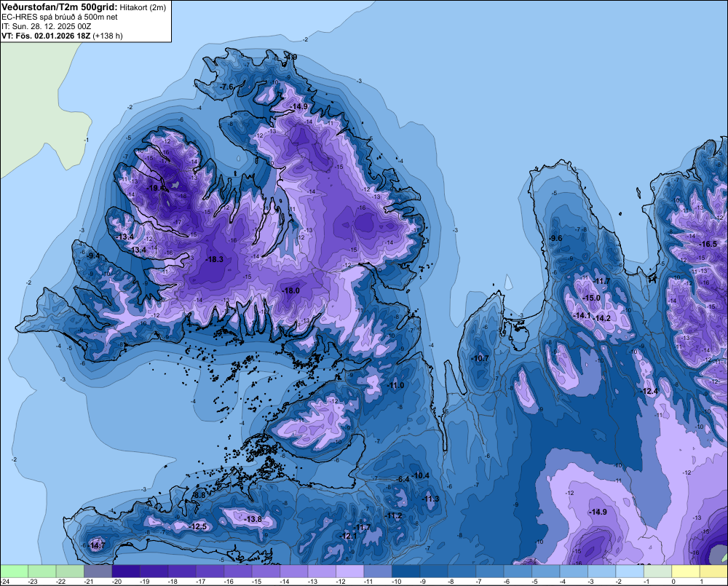Click the legend scale label '-13'
This screenshot has height=586, width=728.
tap(312, 582)
